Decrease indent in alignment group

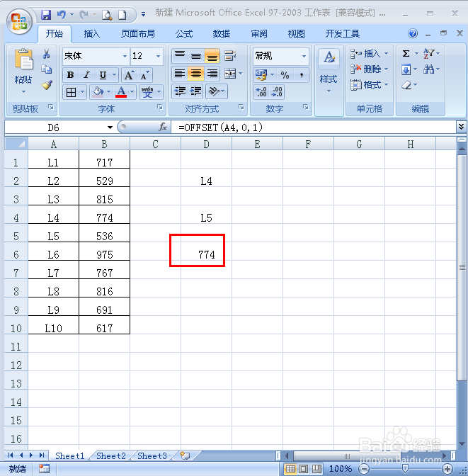[180, 91]
